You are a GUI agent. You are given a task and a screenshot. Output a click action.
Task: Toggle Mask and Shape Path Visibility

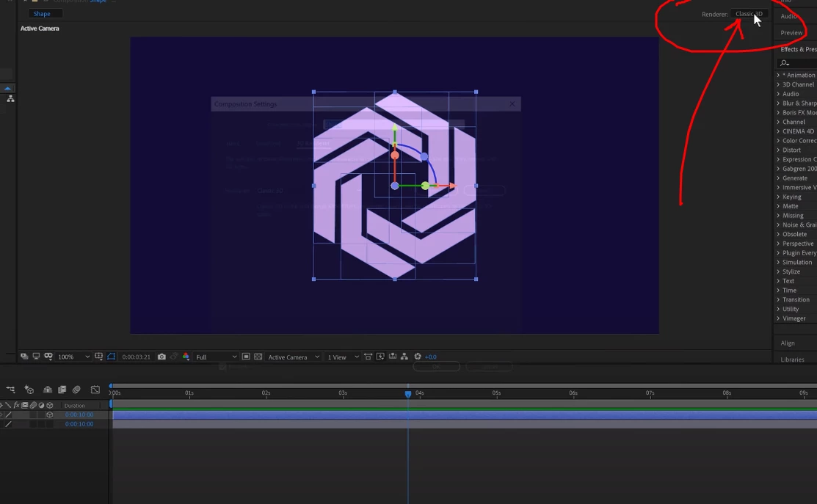111,357
